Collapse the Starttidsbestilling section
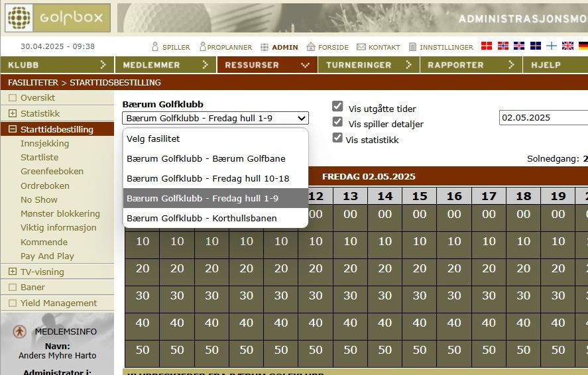This screenshot has width=588, height=375. pos(13,129)
